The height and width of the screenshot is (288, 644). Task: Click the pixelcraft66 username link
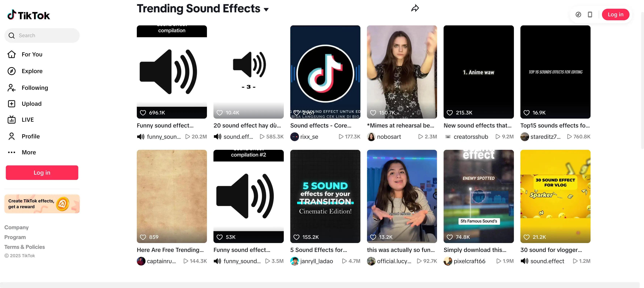(x=470, y=261)
